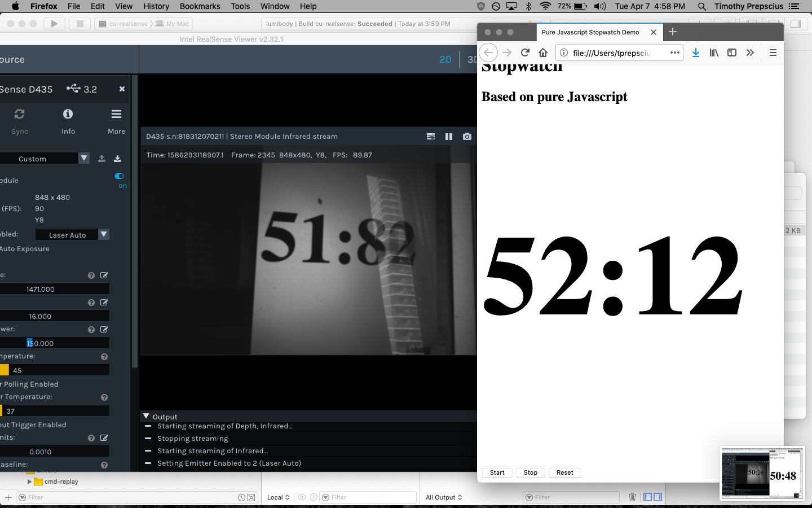Image resolution: width=812 pixels, height=508 pixels.
Task: Toggle the eye icon in the debug bar
Action: click(302, 497)
